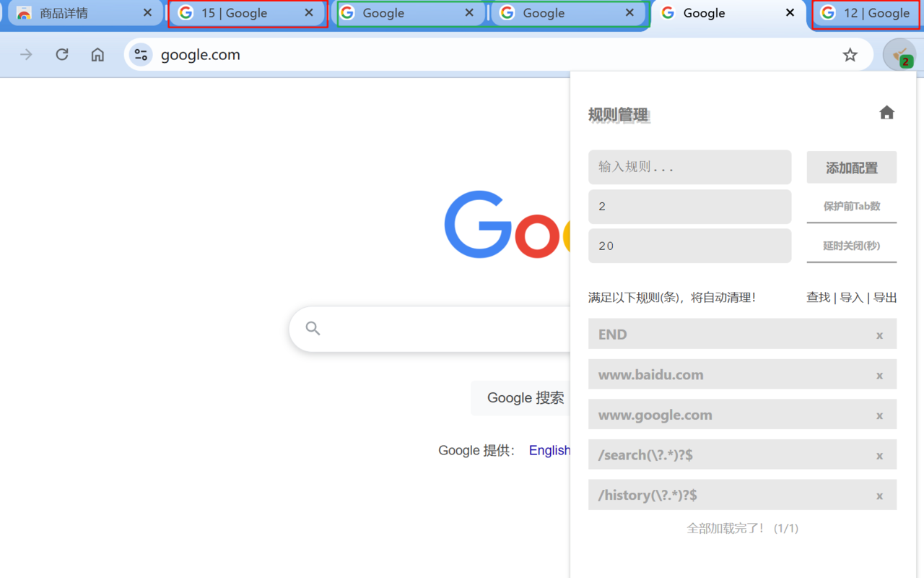Remove the /search(\?.*)?$ rule
The width and height of the screenshot is (924, 578).
pyautogui.click(x=879, y=456)
